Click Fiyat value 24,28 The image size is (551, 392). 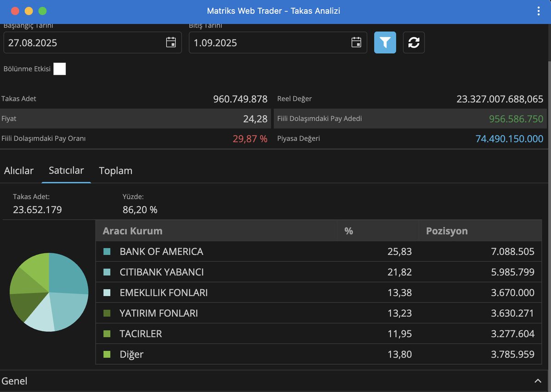pos(255,119)
